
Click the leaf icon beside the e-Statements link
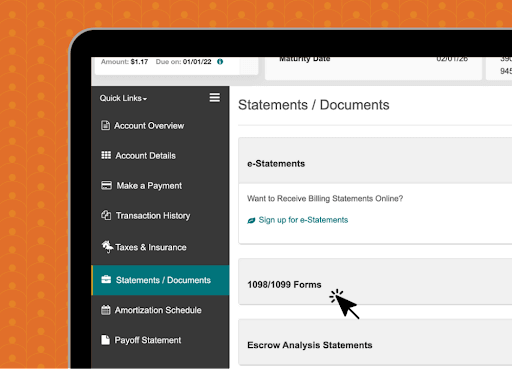click(251, 220)
